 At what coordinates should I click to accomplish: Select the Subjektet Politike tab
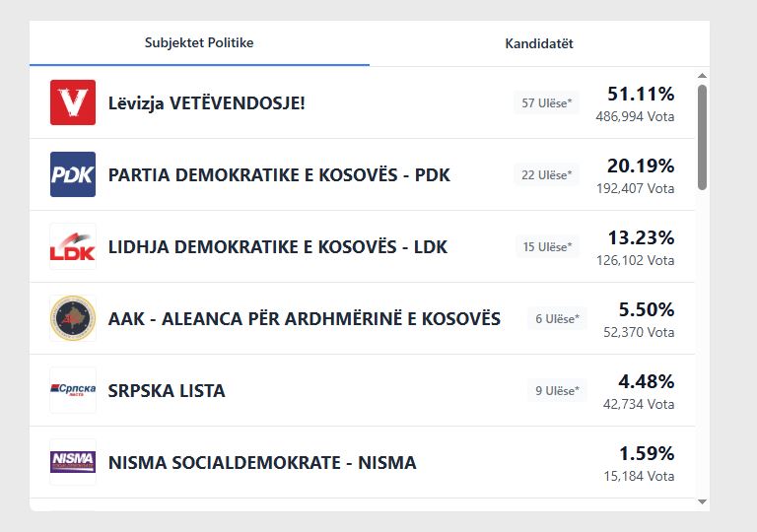[x=199, y=43]
